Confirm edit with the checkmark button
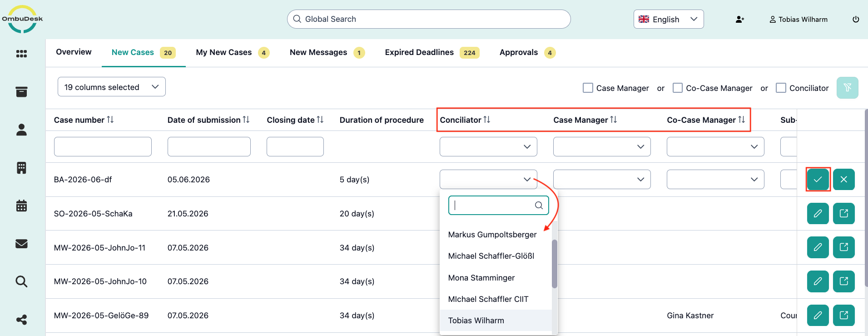The width and height of the screenshot is (868, 336). (x=818, y=179)
